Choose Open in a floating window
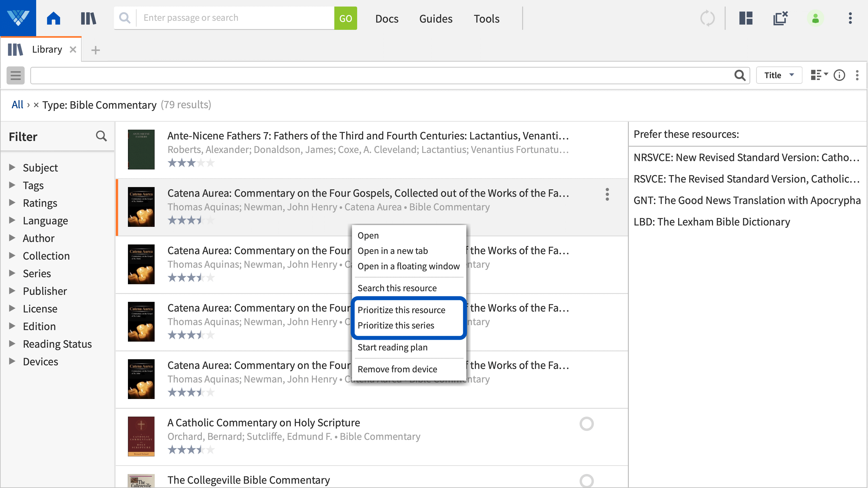Viewport: 868px width, 488px height. [x=409, y=266]
